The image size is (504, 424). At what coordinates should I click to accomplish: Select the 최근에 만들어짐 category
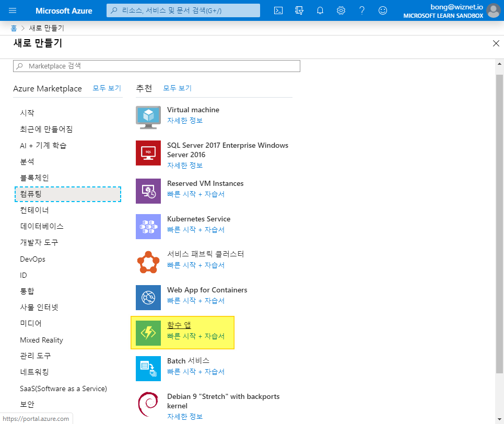click(46, 129)
